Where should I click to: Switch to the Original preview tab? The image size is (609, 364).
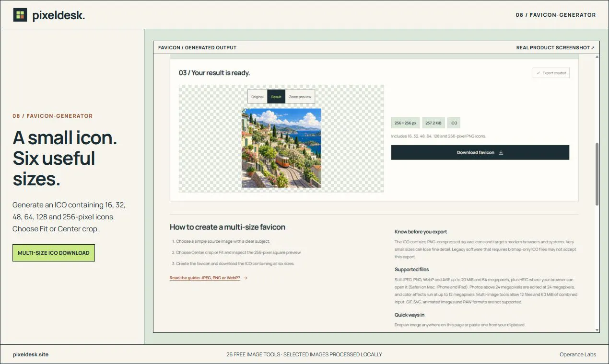pyautogui.click(x=258, y=97)
